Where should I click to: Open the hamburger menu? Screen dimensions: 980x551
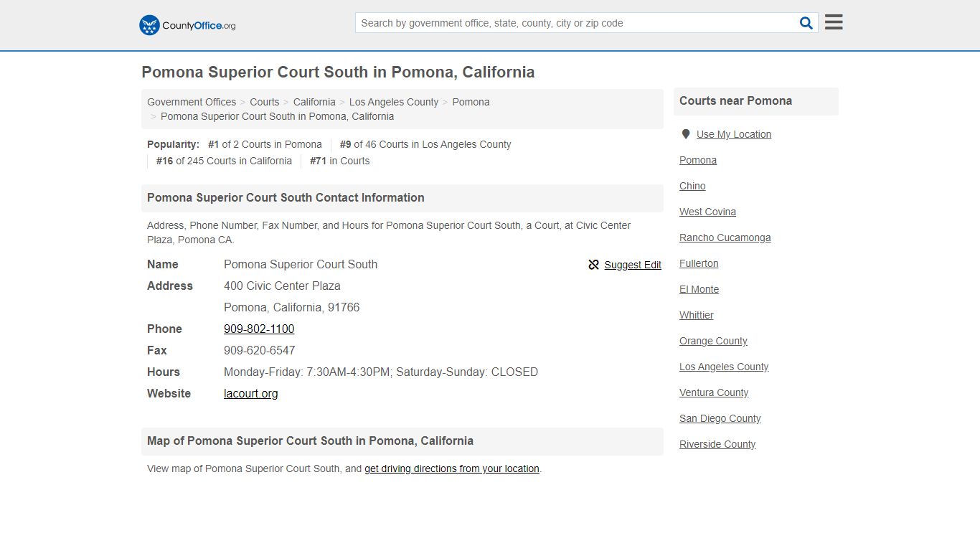pos(834,22)
